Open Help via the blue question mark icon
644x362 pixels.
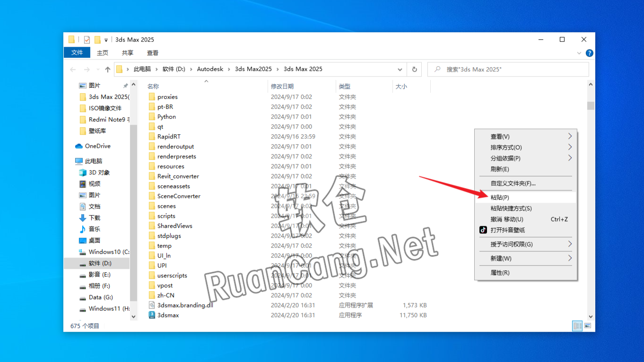pos(589,53)
